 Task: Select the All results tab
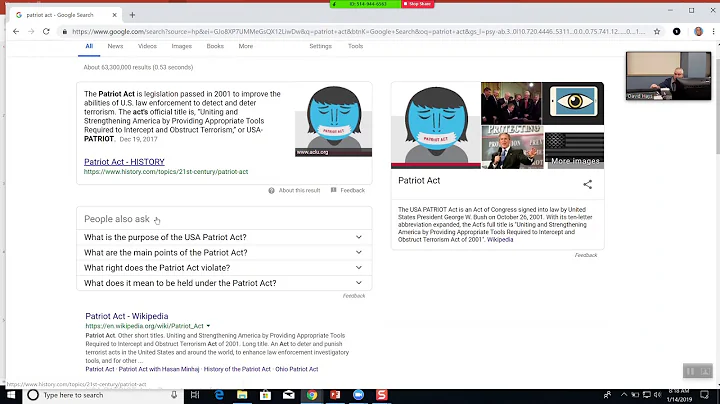point(89,46)
